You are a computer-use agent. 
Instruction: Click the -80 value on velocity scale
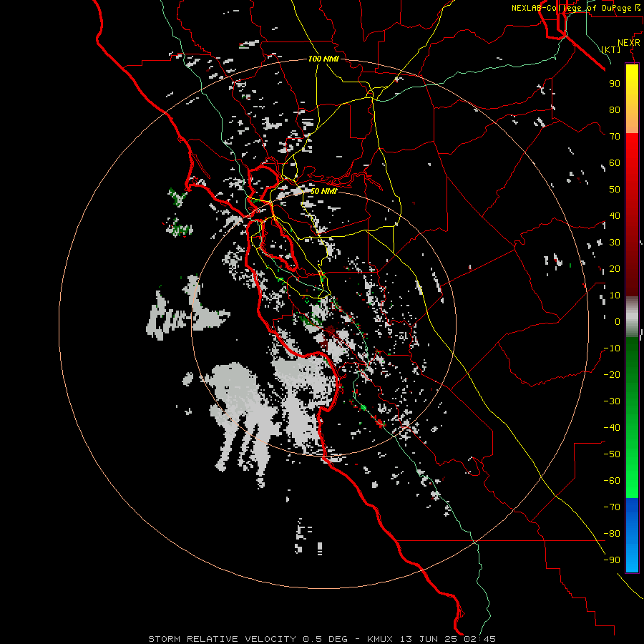coord(612,534)
